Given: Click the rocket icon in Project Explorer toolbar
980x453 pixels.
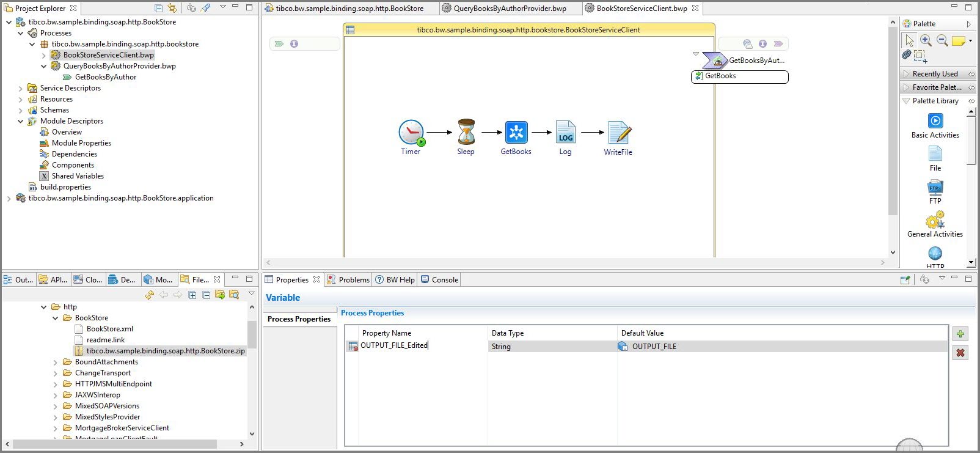Looking at the screenshot, I should (206, 8).
